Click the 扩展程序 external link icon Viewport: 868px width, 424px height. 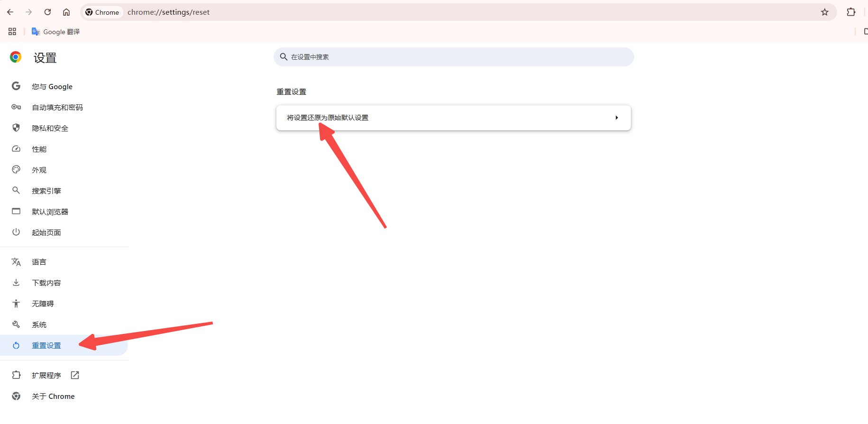click(75, 375)
